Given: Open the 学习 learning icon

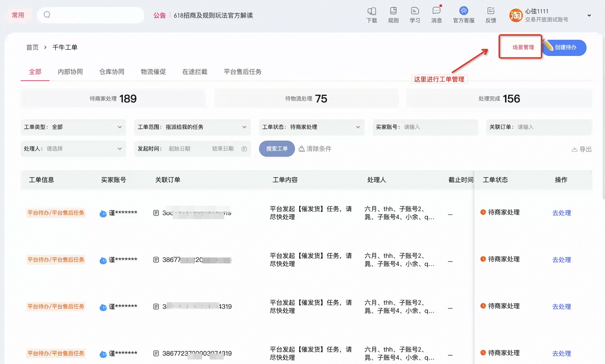Looking at the screenshot, I should (x=415, y=11).
